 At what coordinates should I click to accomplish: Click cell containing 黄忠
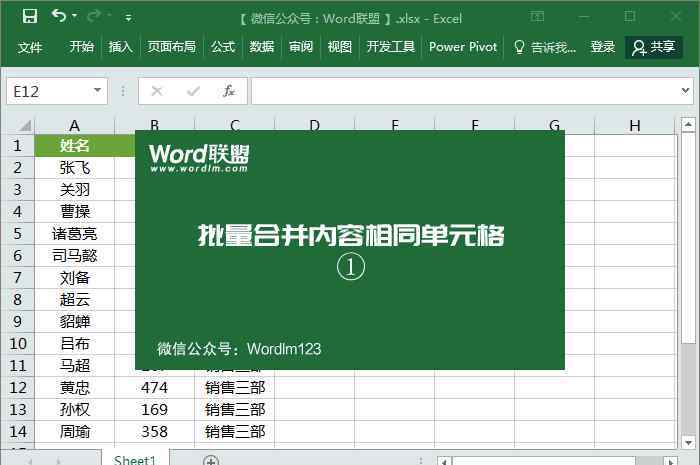click(75, 387)
